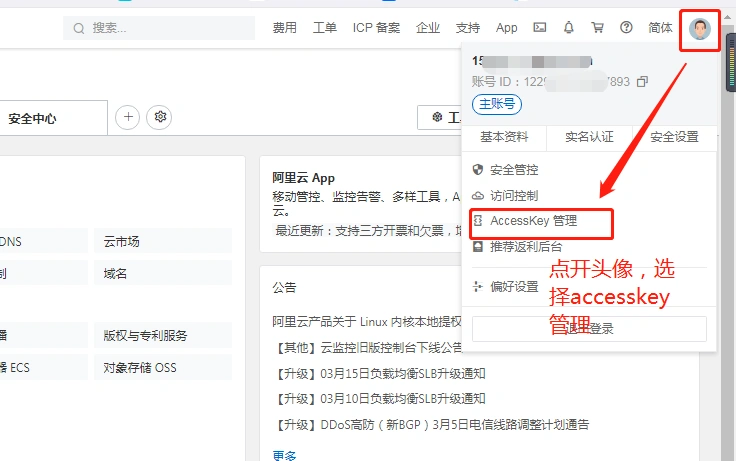
Task: Click the 阿里云 App heading
Action: pyautogui.click(x=303, y=178)
